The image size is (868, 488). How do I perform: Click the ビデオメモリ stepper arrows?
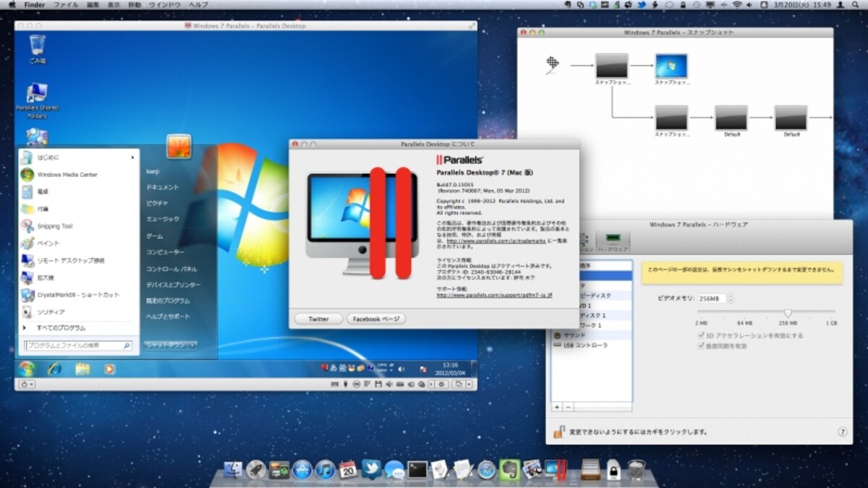(x=729, y=299)
